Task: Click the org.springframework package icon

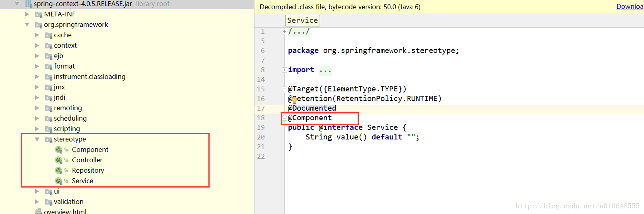Action: (x=38, y=25)
